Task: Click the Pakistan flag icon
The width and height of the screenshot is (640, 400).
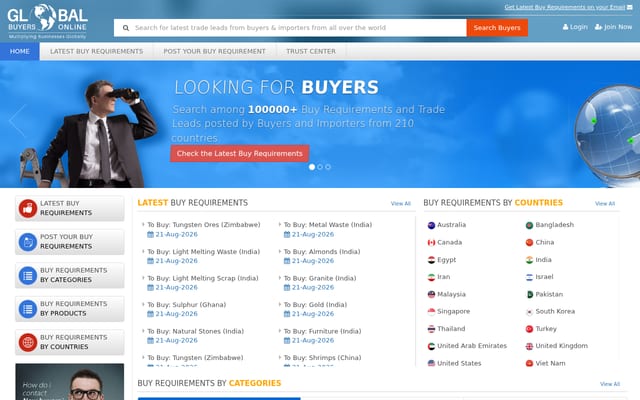Action: [529, 294]
